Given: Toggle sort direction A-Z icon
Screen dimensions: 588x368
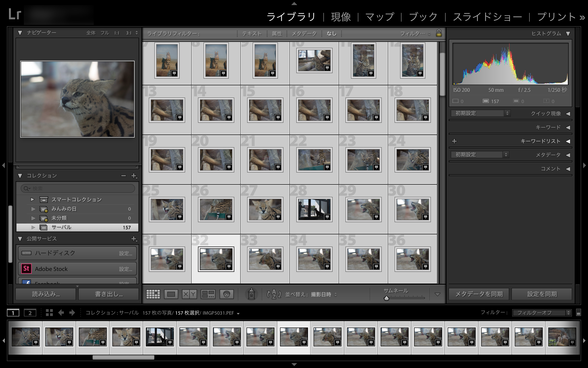Looking at the screenshot, I should 274,294.
